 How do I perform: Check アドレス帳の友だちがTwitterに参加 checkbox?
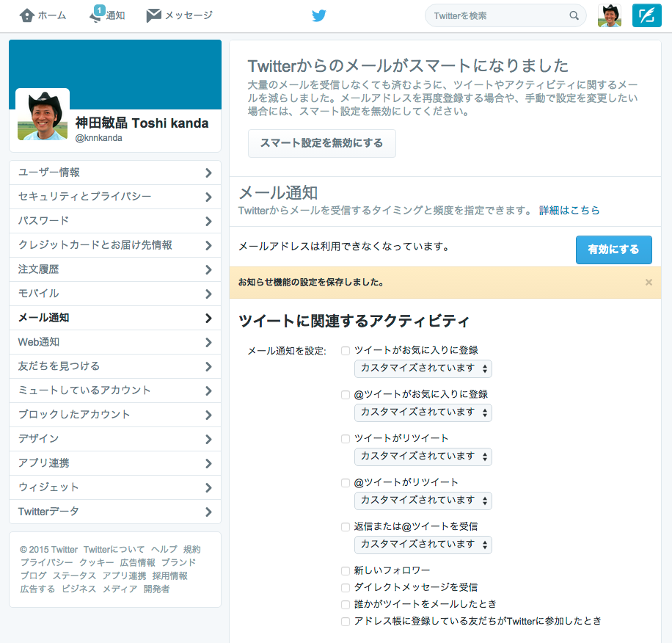coord(346,621)
